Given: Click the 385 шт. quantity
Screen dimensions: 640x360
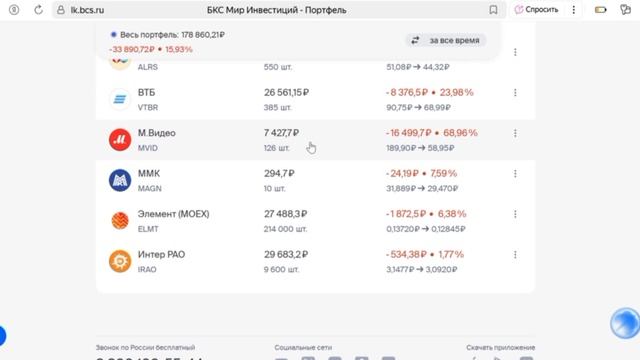Looking at the screenshot, I should tap(278, 107).
